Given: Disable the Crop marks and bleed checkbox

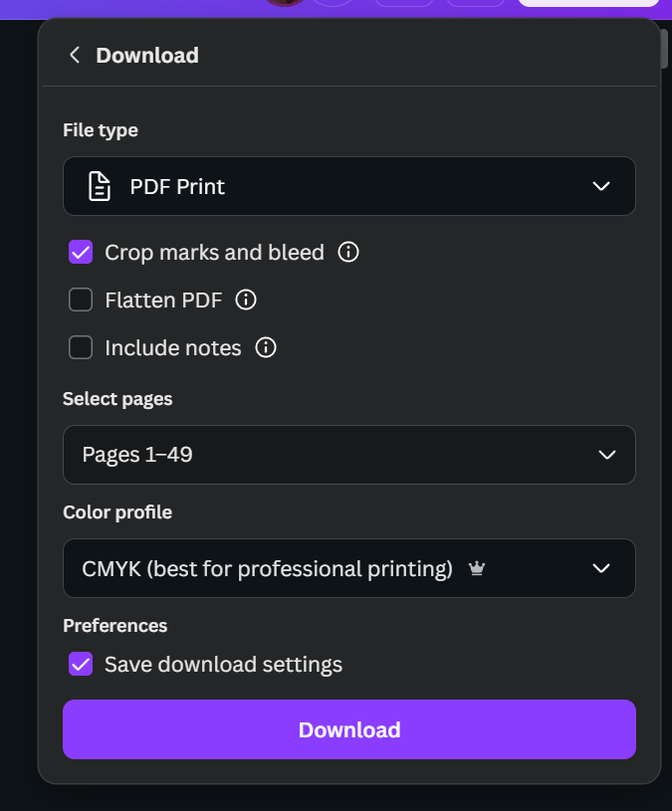Looking at the screenshot, I should pyautogui.click(x=81, y=252).
